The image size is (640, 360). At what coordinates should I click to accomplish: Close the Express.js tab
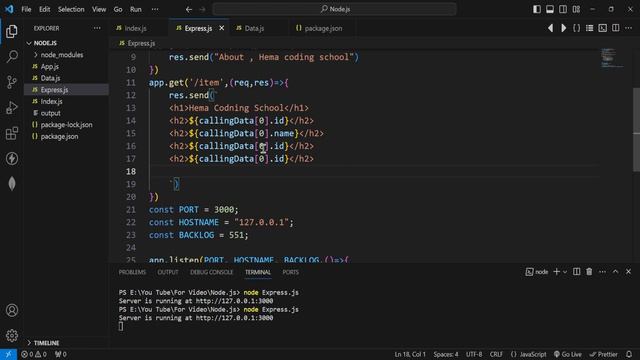tap(222, 28)
